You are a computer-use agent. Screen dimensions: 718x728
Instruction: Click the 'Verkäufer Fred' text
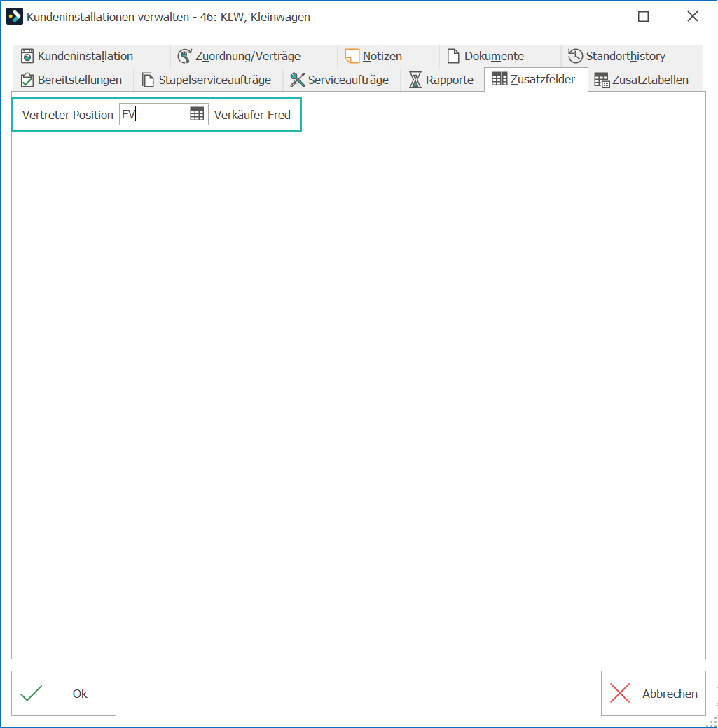[252, 115]
